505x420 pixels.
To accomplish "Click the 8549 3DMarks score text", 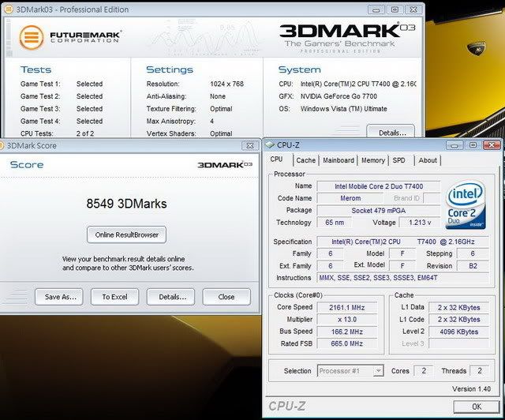I will click(126, 204).
